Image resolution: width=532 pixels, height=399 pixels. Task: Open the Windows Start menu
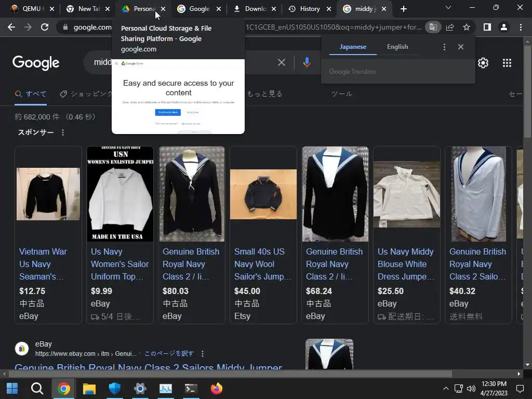coord(12,389)
